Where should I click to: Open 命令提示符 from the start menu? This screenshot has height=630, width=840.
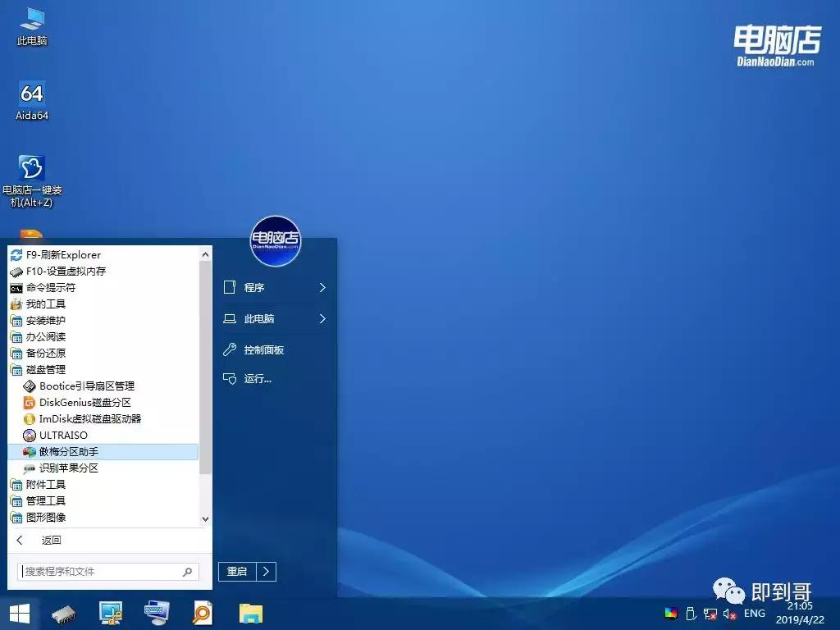(49, 287)
